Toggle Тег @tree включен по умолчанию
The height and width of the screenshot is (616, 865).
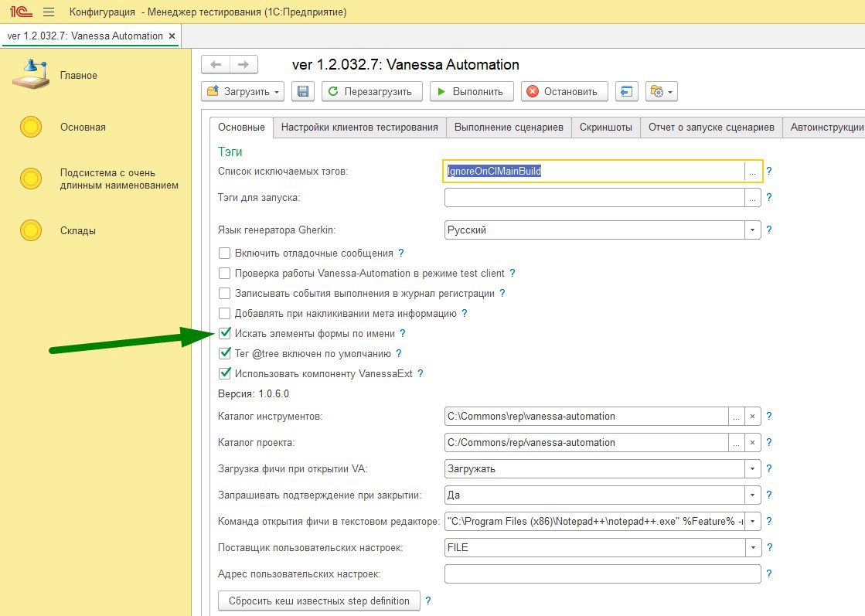(x=224, y=353)
